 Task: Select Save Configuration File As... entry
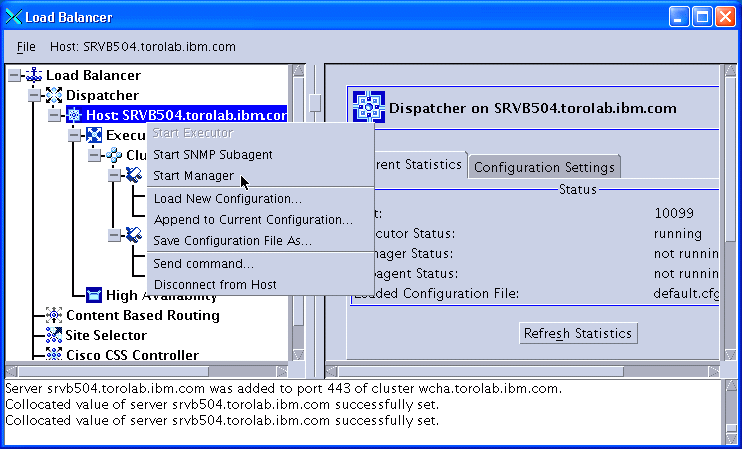tap(261, 240)
